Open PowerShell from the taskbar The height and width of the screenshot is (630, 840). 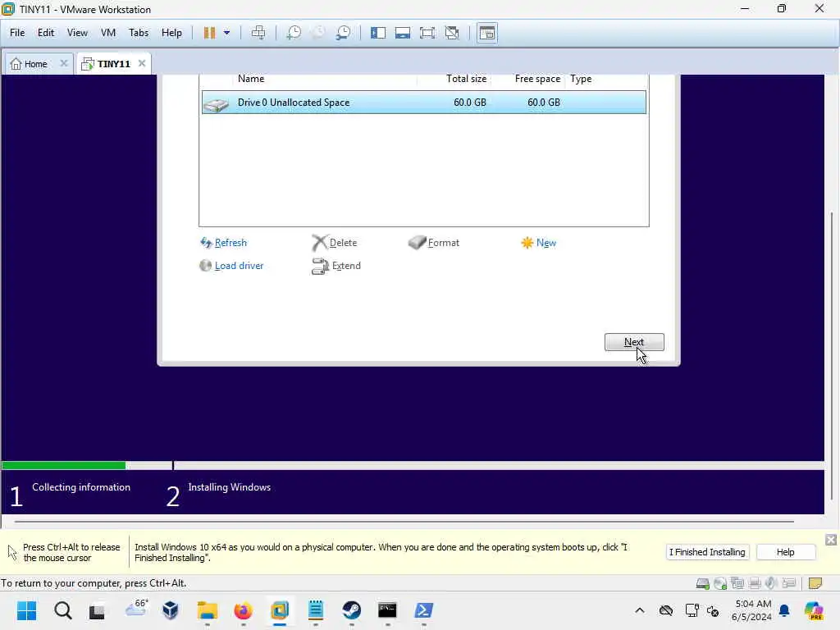coord(424,610)
